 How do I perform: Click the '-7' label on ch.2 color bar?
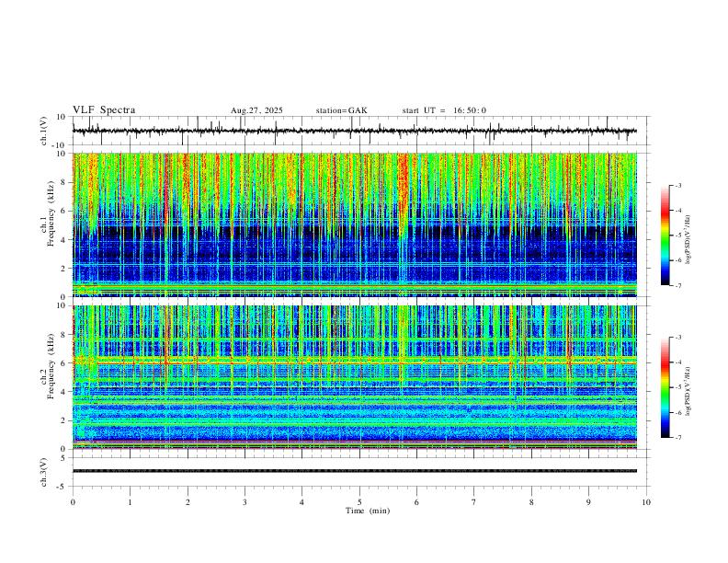coord(678,437)
